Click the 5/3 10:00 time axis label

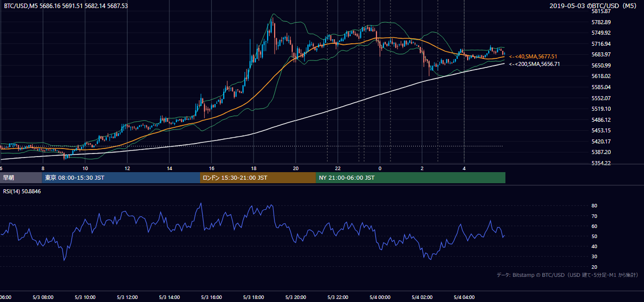point(85,297)
